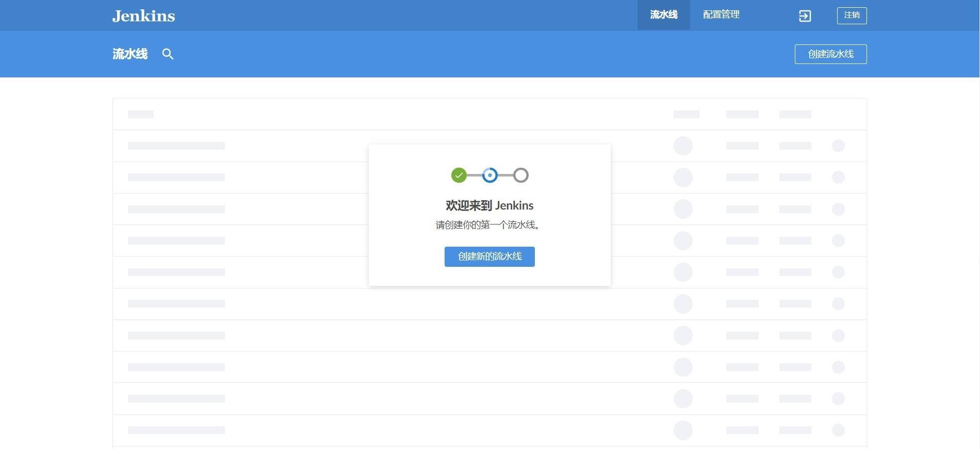Click the 欢迎来到 Jenkins heading

coord(489,205)
